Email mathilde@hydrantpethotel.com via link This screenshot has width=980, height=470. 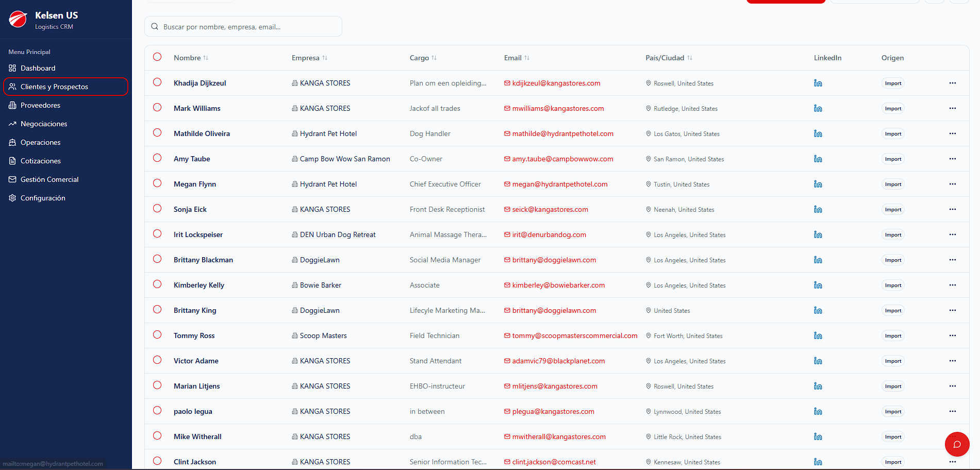(x=562, y=133)
